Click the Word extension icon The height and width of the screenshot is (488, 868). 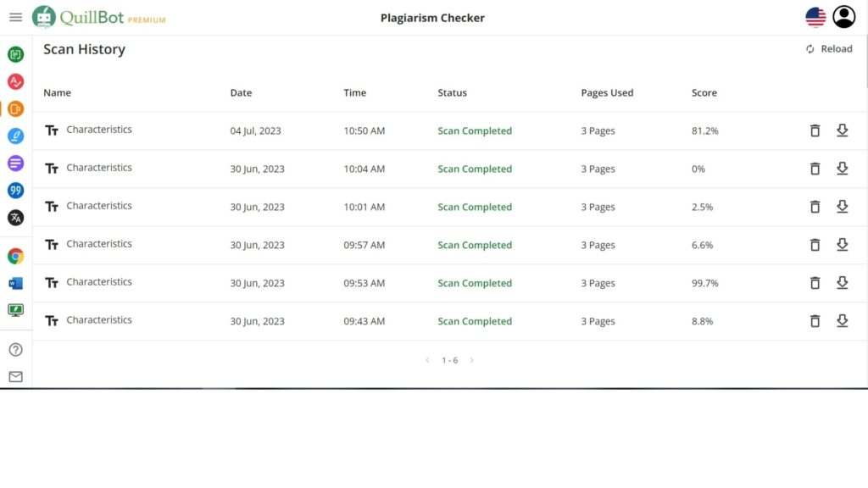coord(15,283)
